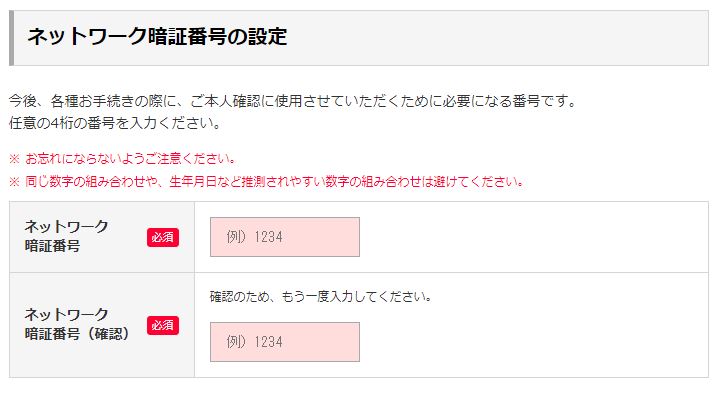Click the ※ mark before 同じ数字の組み合わせ
The image size is (722, 394).
[14, 182]
